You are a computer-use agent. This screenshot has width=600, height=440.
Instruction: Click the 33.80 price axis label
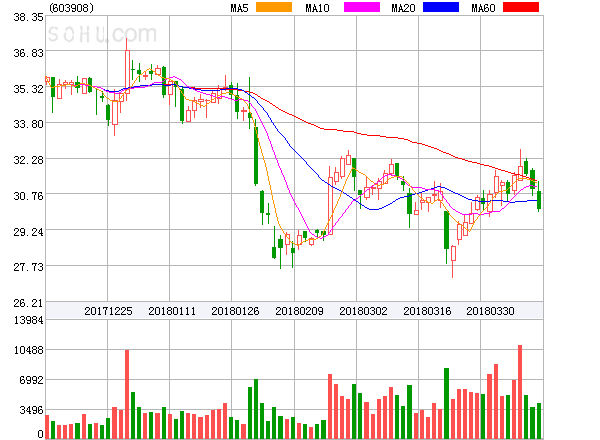point(28,124)
